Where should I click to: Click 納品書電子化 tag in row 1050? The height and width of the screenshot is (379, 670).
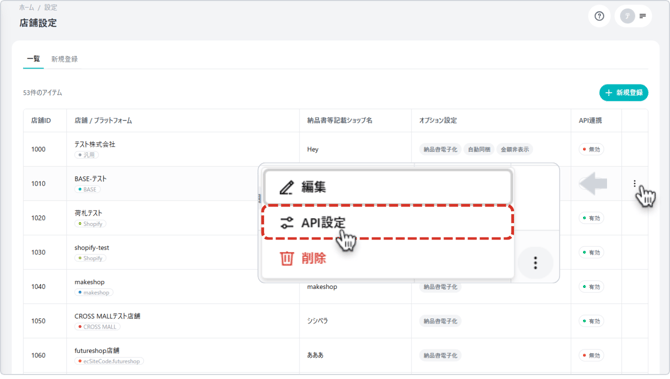(x=440, y=321)
